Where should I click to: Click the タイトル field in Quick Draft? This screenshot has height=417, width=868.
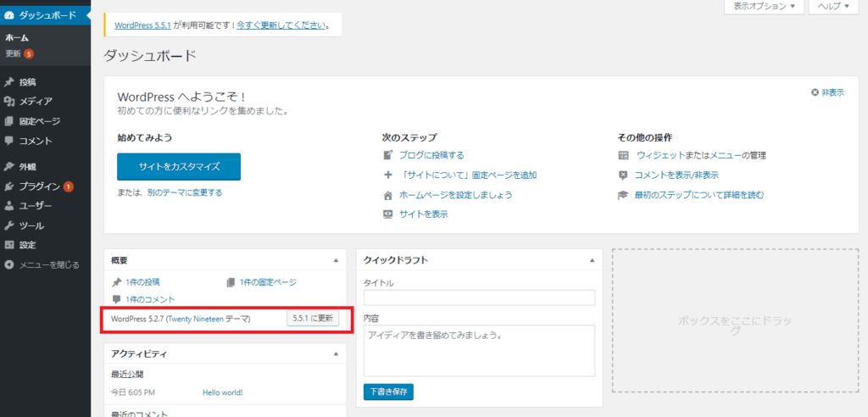[x=479, y=297]
